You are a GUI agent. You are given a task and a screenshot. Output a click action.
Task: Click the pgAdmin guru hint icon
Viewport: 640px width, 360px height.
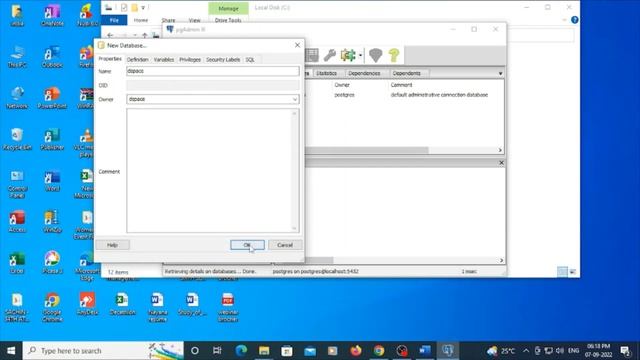click(376, 55)
